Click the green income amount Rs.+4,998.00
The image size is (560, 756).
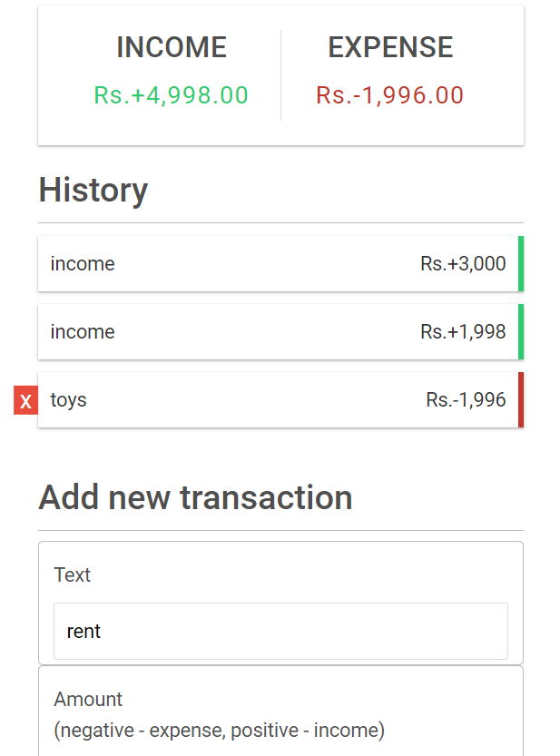(x=171, y=94)
